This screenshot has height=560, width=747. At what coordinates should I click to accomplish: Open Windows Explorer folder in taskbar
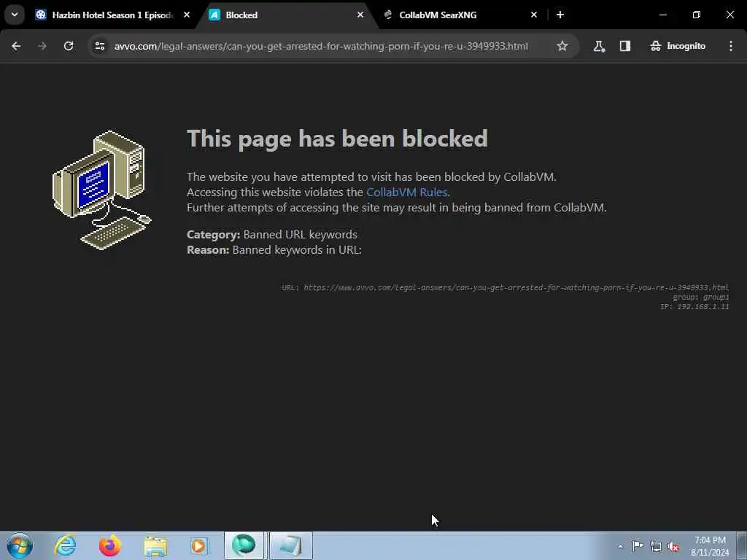point(155,545)
